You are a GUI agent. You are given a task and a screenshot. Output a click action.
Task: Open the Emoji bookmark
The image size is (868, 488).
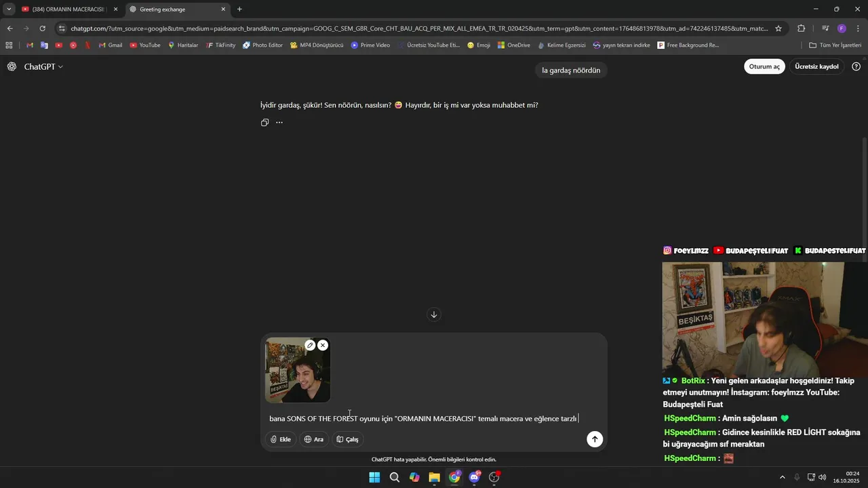(x=478, y=45)
